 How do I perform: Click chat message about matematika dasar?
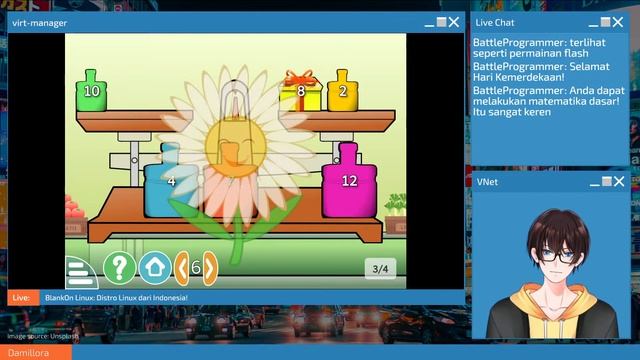[549, 101]
